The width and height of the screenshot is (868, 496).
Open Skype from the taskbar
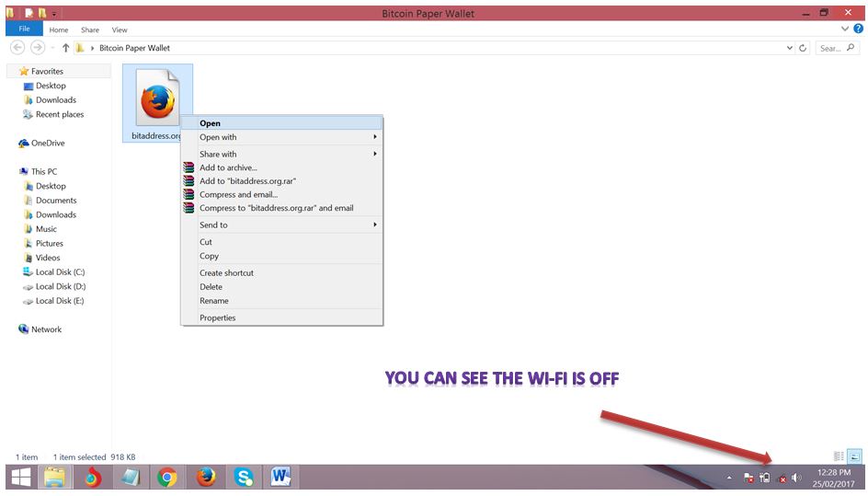tap(244, 478)
